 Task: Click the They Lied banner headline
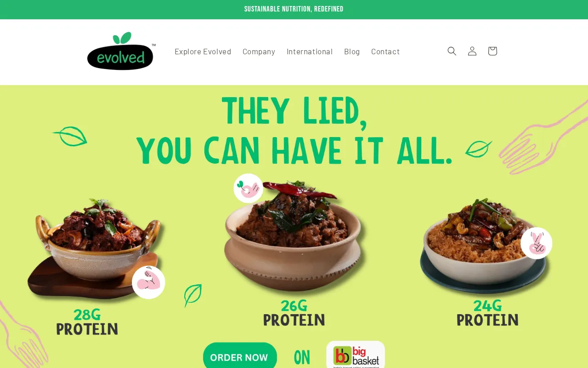pyautogui.click(x=294, y=131)
